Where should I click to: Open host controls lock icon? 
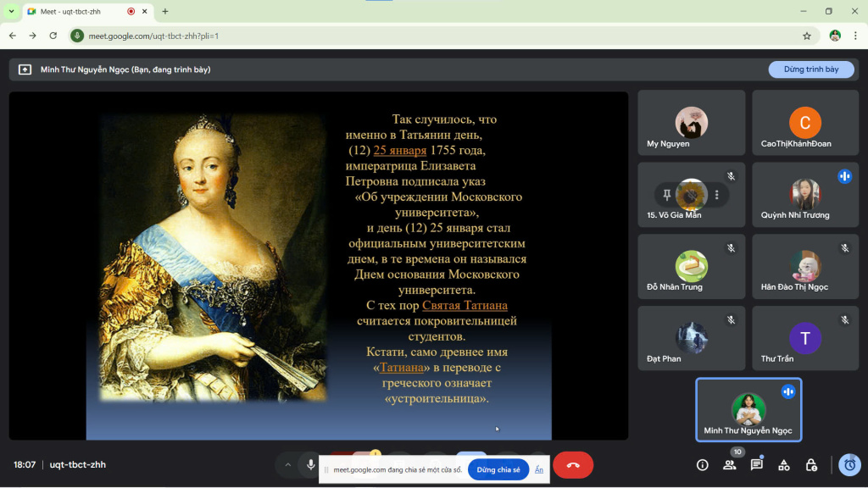click(811, 465)
